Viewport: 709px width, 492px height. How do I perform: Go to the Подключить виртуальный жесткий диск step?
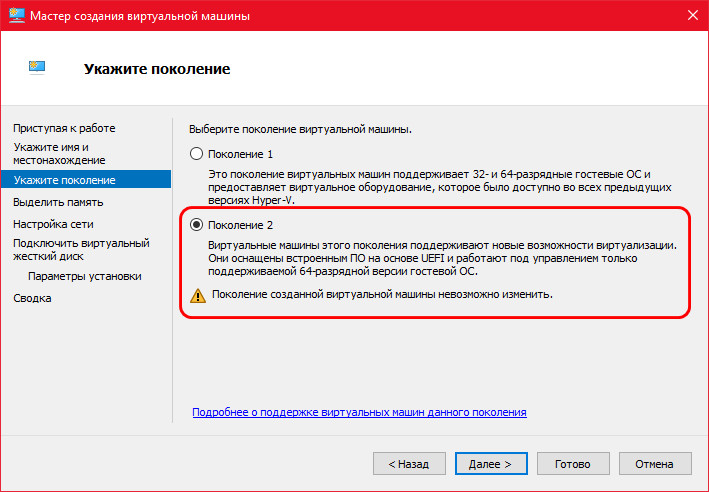81,250
